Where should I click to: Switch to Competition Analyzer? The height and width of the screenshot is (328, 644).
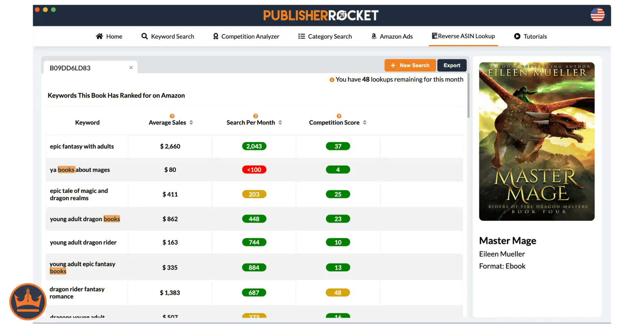click(246, 36)
